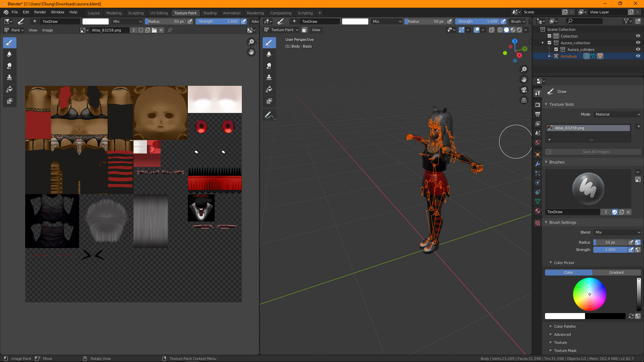Click the Gradient button in Color Picker
The height and width of the screenshot is (362, 644).
[x=616, y=273]
